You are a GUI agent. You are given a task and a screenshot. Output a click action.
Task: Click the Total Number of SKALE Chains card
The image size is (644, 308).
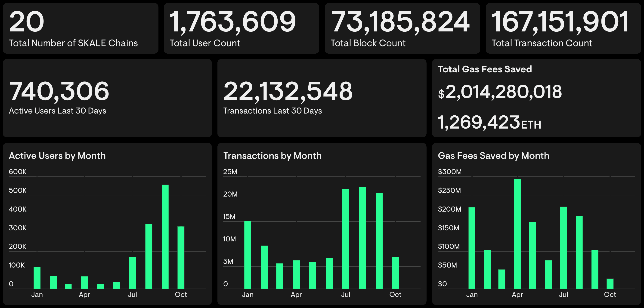[80, 28]
